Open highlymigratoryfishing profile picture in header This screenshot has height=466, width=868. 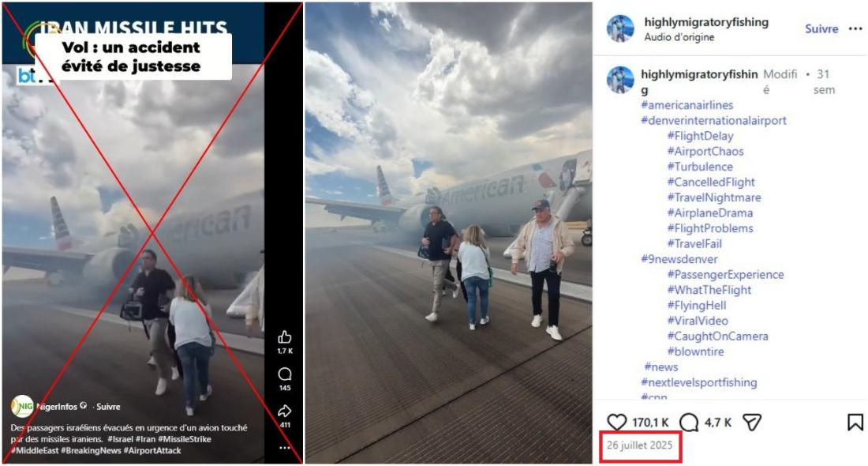coord(620,28)
